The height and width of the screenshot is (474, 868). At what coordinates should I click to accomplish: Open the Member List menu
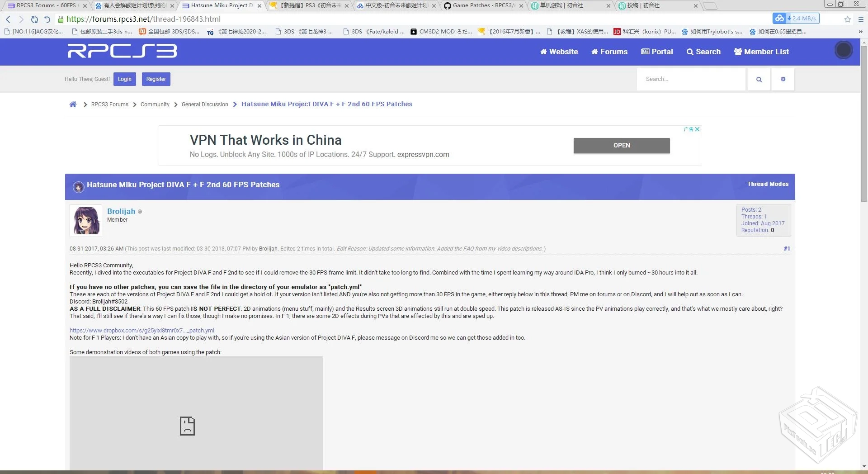tap(761, 52)
